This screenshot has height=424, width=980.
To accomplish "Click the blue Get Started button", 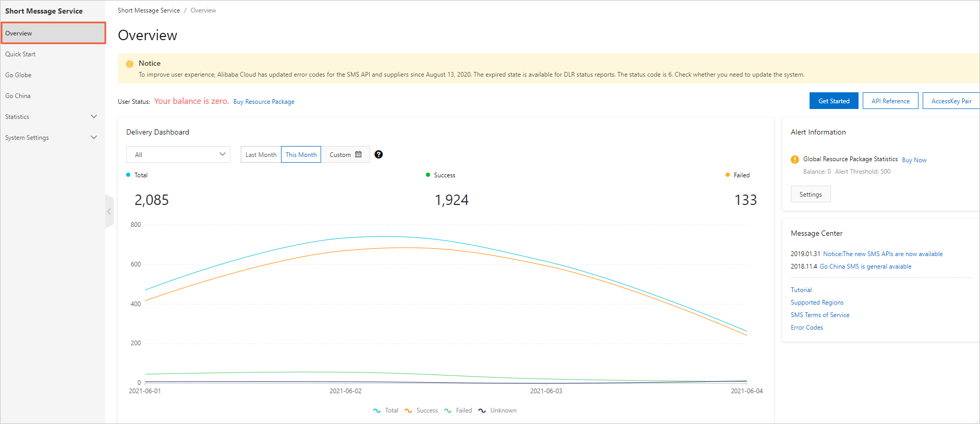I will (x=834, y=101).
